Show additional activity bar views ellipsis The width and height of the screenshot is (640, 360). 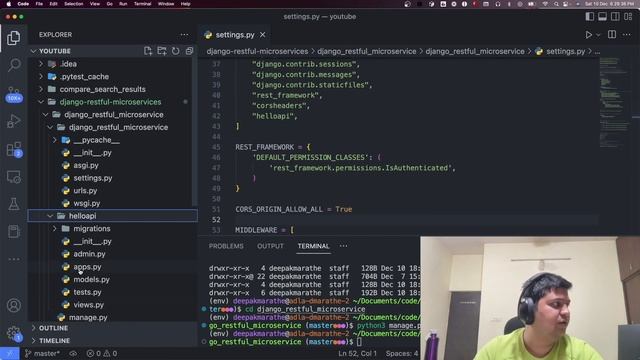(x=13, y=259)
